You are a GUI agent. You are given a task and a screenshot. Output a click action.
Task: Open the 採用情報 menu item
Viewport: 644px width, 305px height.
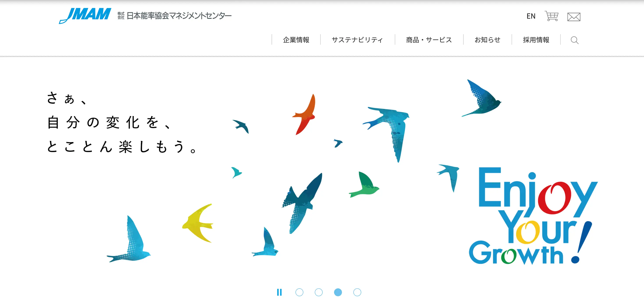536,40
